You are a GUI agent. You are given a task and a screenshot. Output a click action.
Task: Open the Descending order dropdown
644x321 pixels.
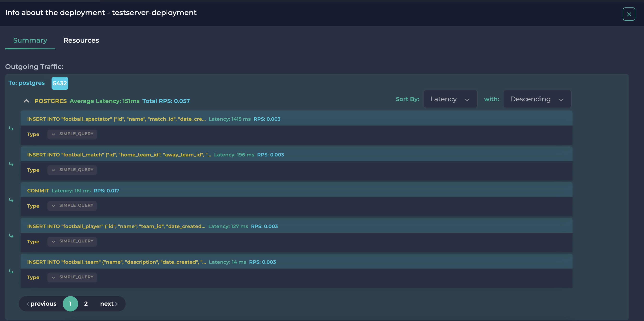[537, 99]
